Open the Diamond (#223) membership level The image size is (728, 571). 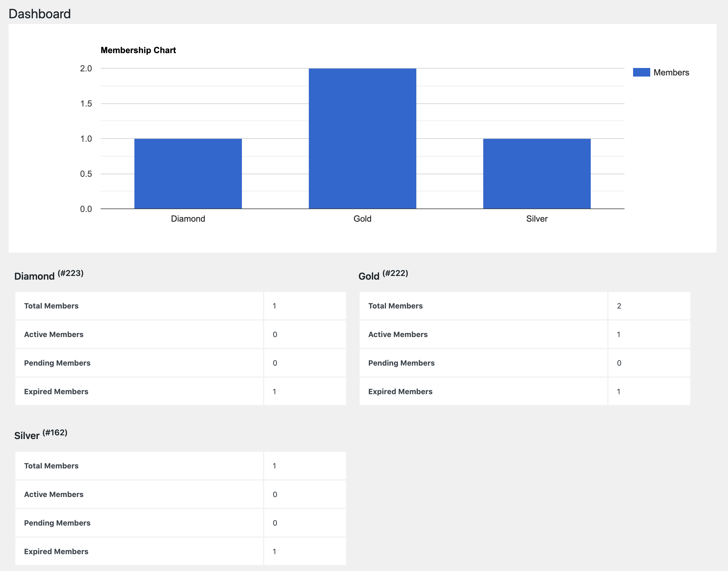(x=49, y=275)
